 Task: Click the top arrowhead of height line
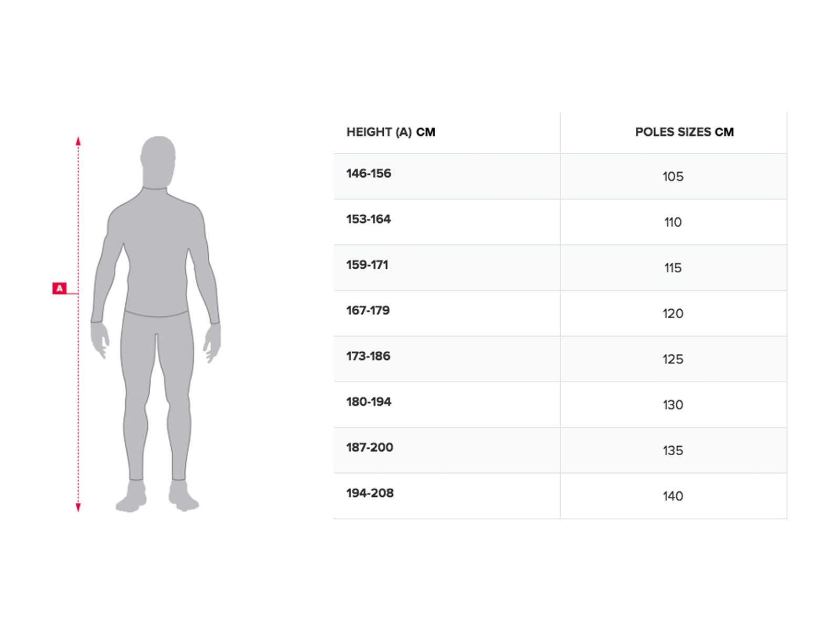[78, 140]
